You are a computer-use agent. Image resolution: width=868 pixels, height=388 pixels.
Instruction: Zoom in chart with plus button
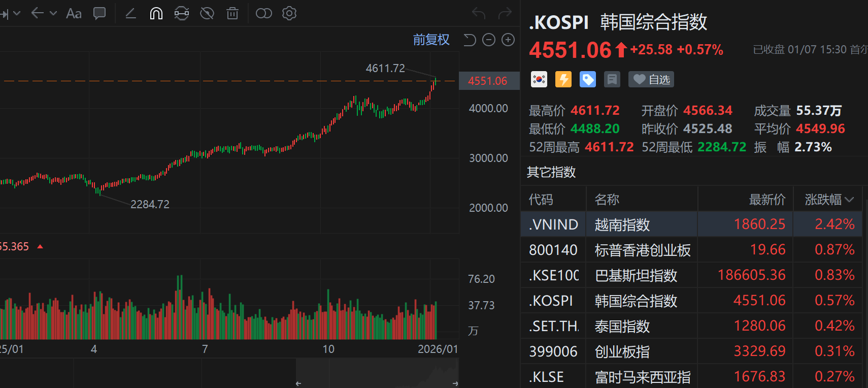tap(508, 40)
